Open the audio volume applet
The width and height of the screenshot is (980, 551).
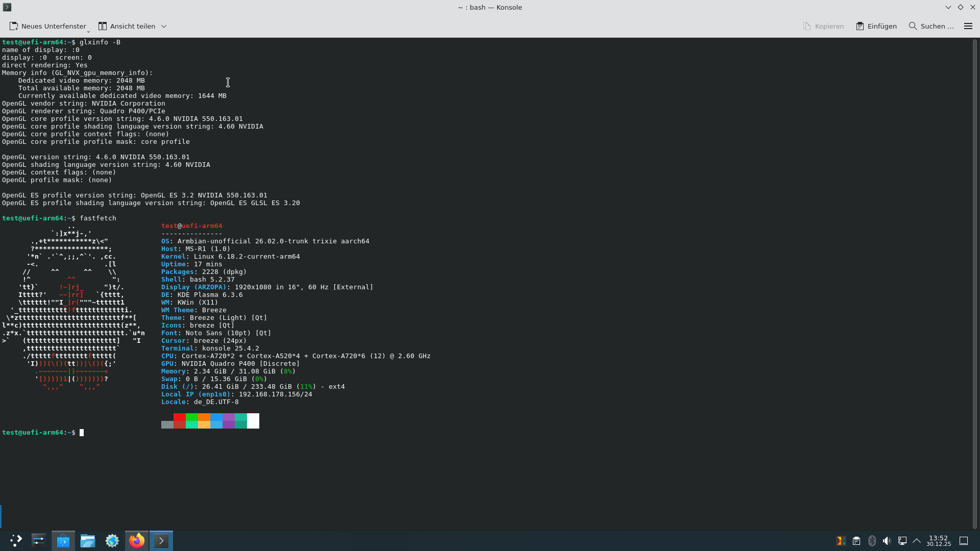(887, 541)
